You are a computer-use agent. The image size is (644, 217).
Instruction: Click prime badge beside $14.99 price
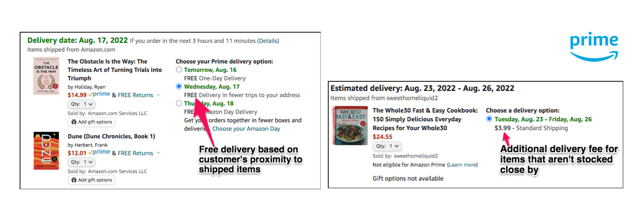tap(99, 94)
